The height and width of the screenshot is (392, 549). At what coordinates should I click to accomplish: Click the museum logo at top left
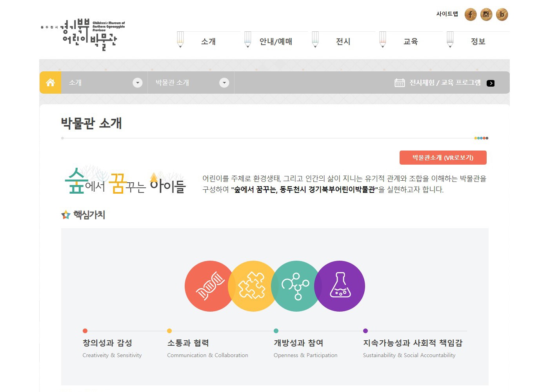tap(83, 34)
